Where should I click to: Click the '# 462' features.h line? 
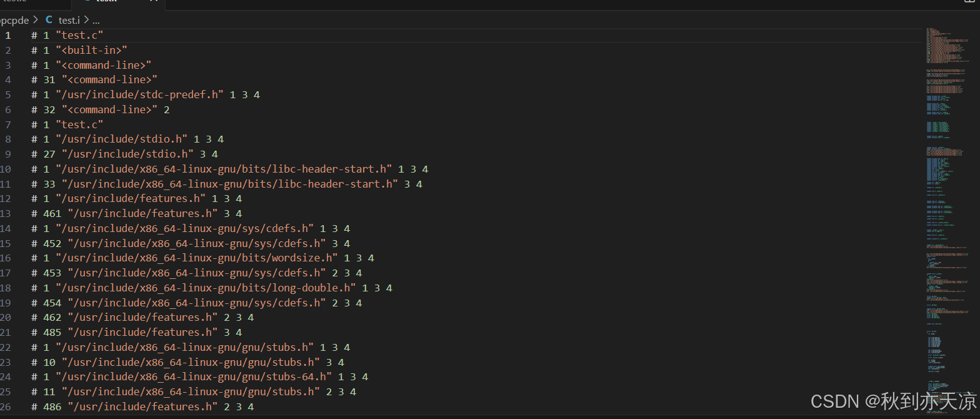tap(142, 318)
